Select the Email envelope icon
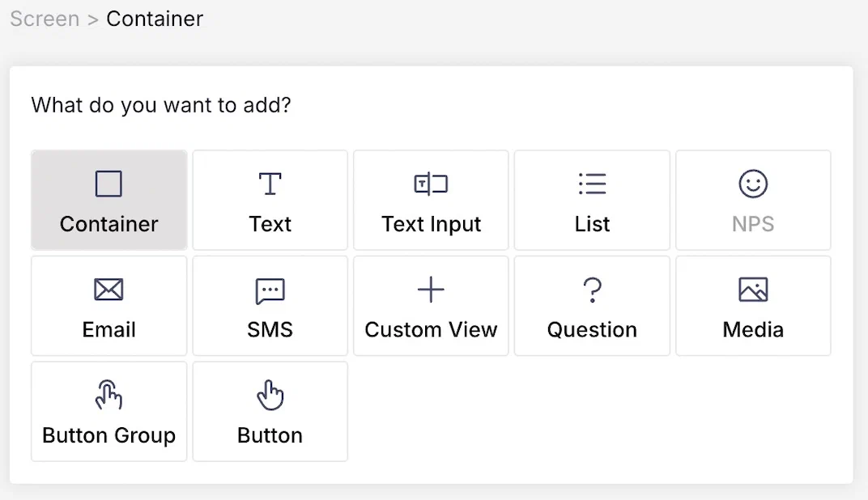This screenshot has height=500, width=868. [x=108, y=290]
